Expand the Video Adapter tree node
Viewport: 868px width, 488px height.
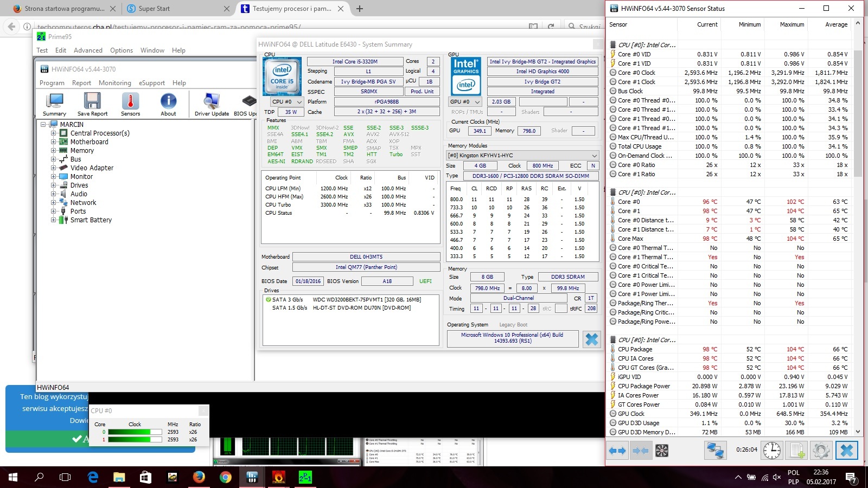click(54, 168)
